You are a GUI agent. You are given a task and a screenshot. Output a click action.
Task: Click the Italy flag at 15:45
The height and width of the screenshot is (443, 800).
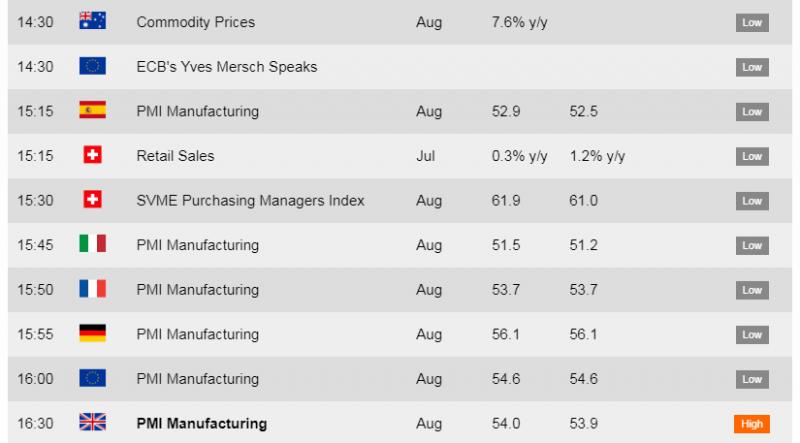coord(92,243)
